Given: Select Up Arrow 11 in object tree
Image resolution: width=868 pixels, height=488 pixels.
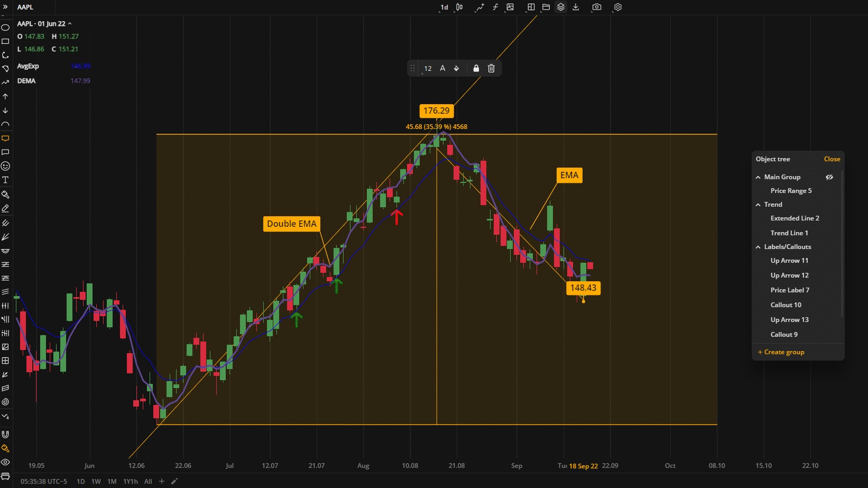Looking at the screenshot, I should tap(789, 261).
